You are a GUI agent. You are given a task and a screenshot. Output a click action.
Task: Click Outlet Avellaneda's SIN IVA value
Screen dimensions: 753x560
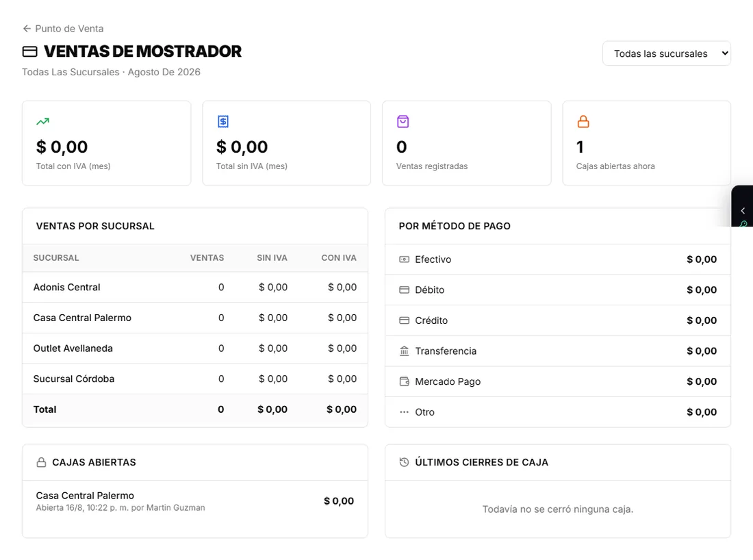pyautogui.click(x=272, y=348)
